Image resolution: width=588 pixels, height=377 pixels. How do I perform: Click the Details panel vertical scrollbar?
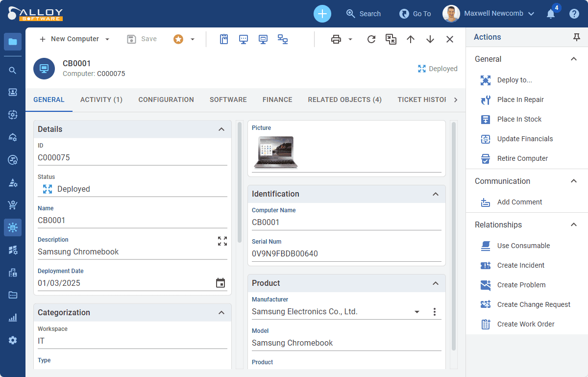tap(240, 181)
